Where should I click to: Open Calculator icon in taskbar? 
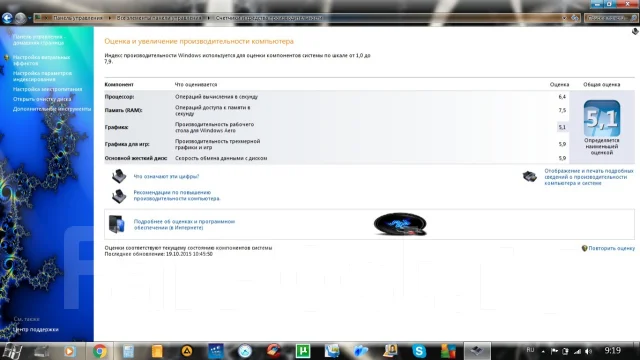point(129,351)
